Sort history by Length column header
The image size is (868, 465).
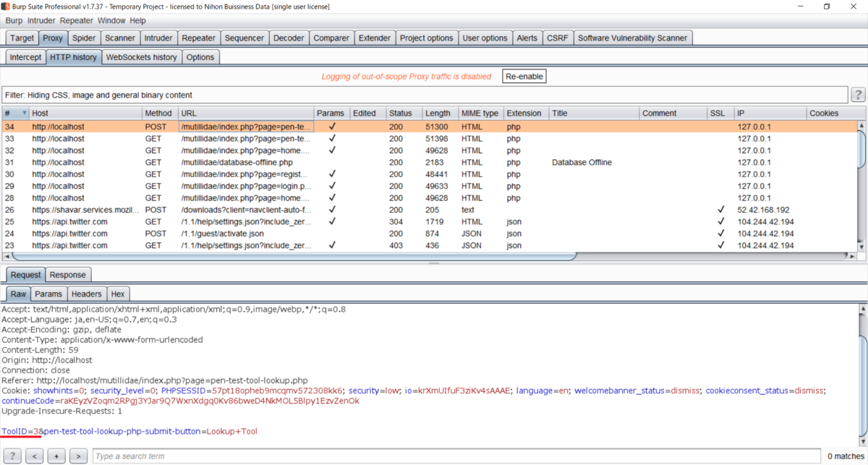tap(440, 114)
